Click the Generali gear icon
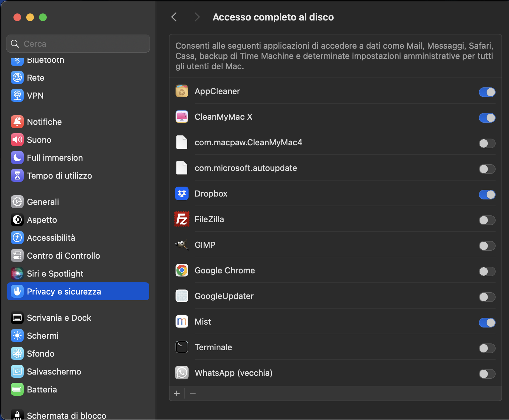The width and height of the screenshot is (509, 420). pyautogui.click(x=17, y=202)
